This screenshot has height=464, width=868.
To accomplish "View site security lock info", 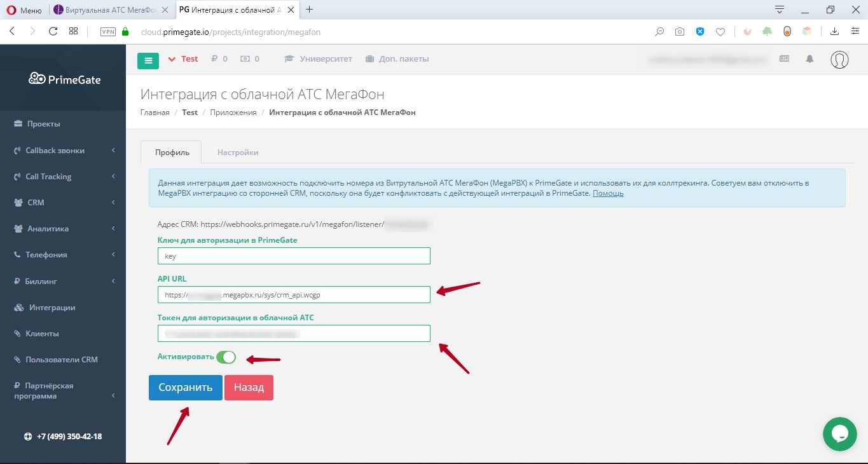I will tap(125, 31).
